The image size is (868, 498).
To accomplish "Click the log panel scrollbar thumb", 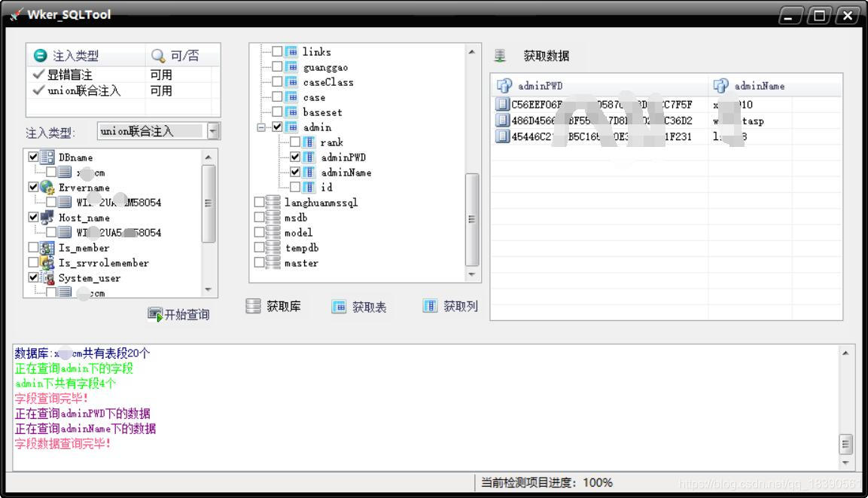I will [845, 443].
